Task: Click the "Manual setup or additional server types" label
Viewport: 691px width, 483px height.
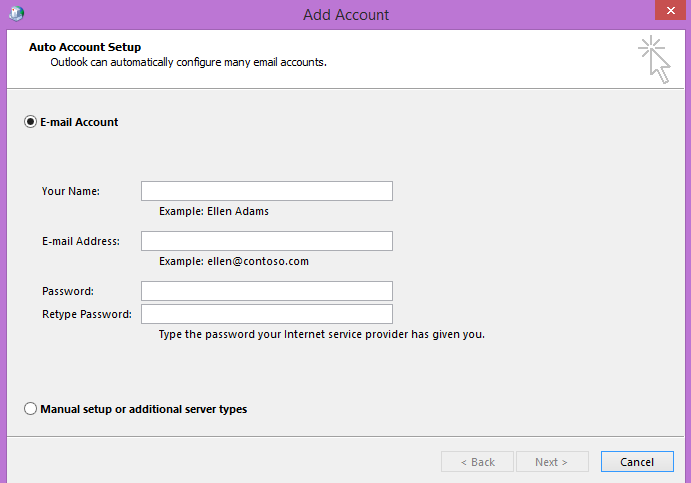Action: 144,409
